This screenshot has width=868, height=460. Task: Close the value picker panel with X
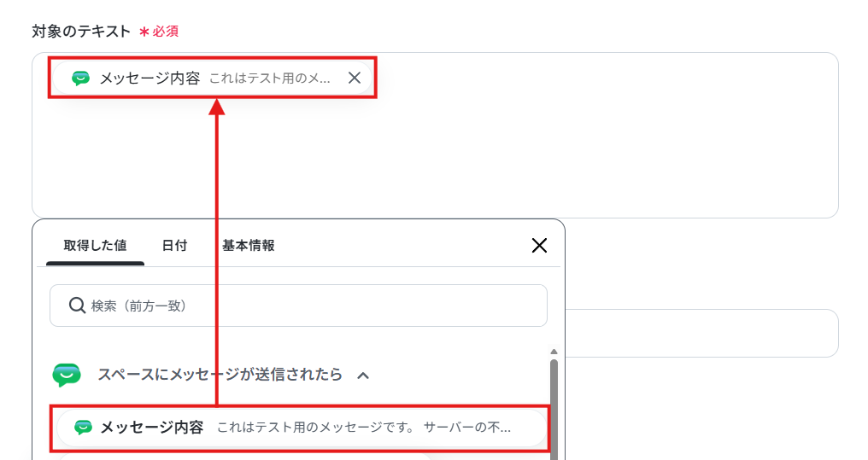click(x=539, y=246)
